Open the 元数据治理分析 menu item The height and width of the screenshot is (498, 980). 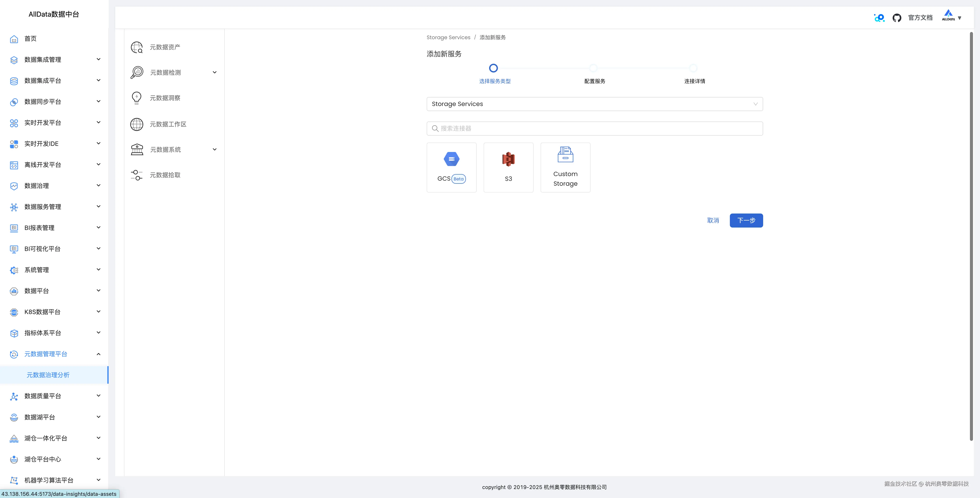[x=48, y=375]
